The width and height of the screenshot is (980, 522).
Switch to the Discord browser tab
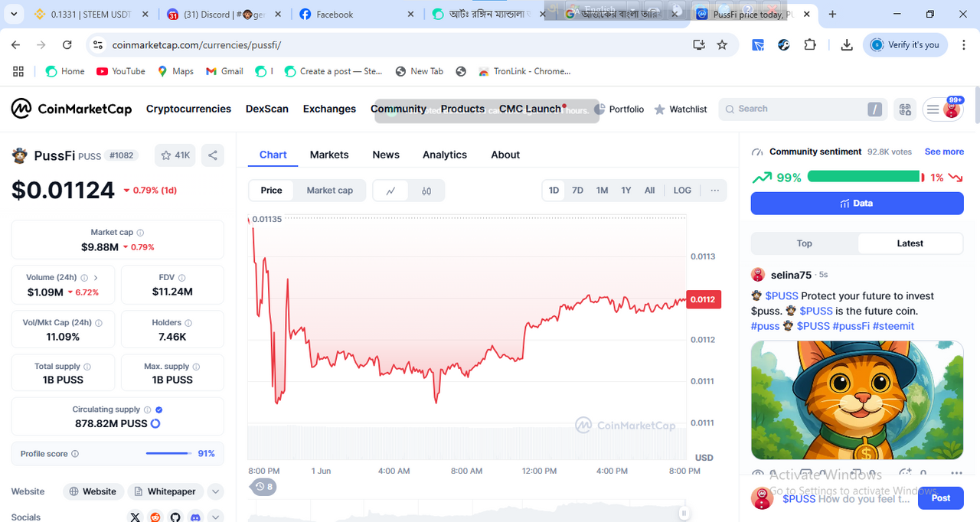tap(225, 14)
